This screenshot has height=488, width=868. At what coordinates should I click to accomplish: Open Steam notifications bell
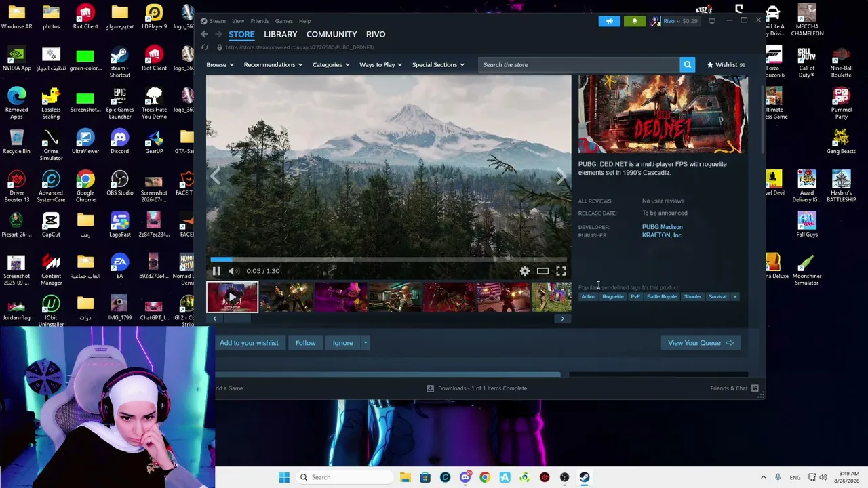point(635,21)
